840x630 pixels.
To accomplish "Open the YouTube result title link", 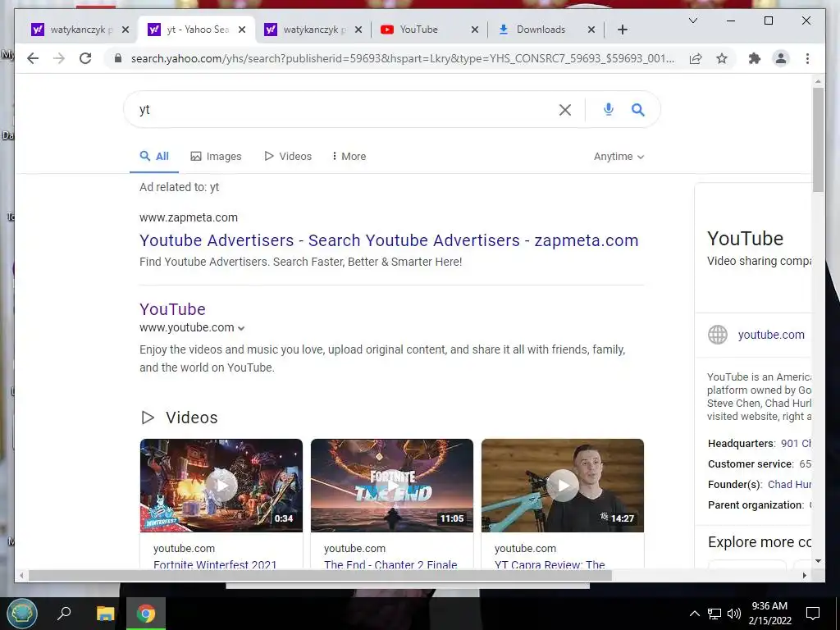I will tap(172, 309).
